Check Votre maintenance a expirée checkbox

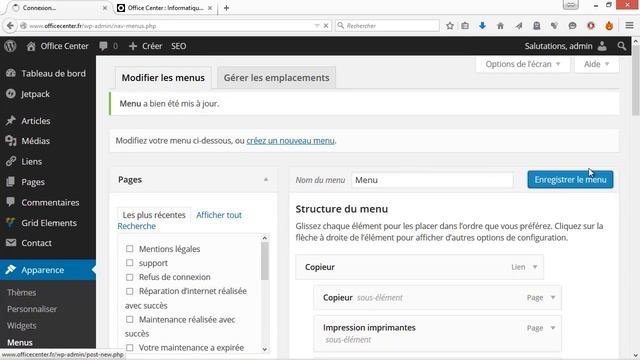(129, 347)
